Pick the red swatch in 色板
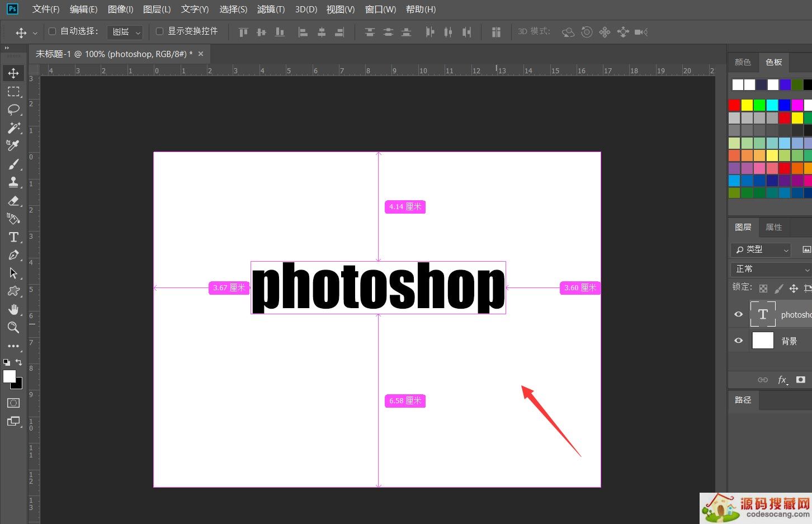 (x=734, y=105)
